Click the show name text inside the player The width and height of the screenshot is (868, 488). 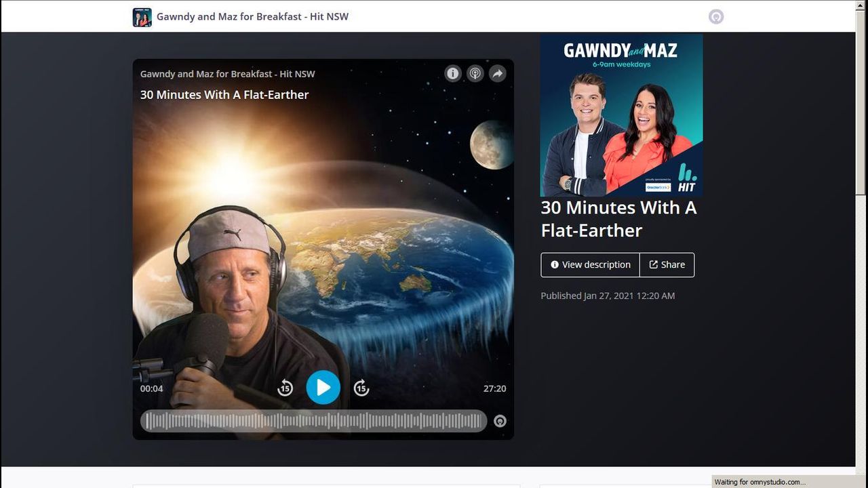pyautogui.click(x=227, y=74)
